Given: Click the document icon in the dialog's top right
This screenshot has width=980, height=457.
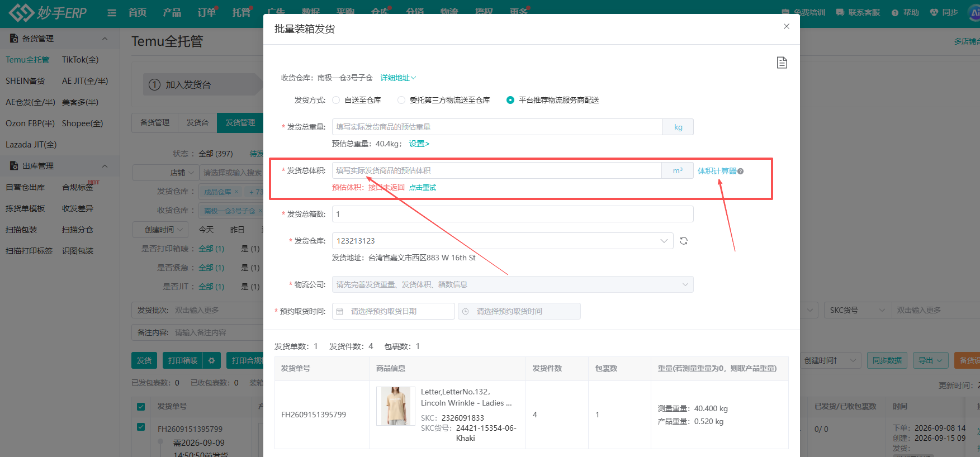Looking at the screenshot, I should point(782,63).
